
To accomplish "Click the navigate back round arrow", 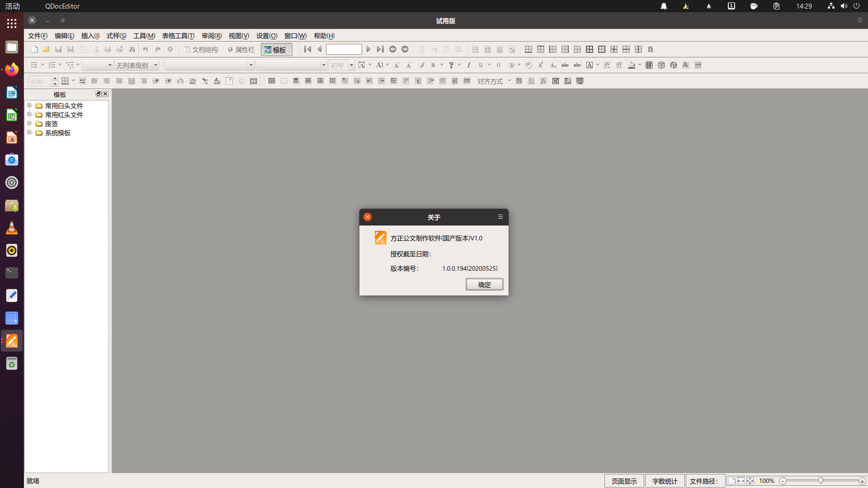I will click(393, 49).
